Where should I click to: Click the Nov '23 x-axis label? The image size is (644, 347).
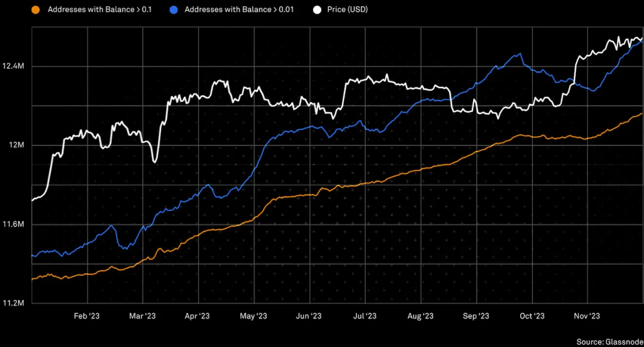[x=587, y=316]
